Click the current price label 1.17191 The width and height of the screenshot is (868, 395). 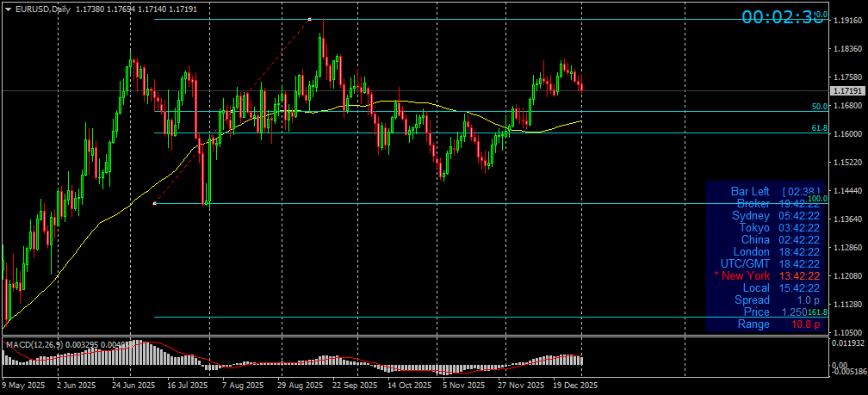846,90
